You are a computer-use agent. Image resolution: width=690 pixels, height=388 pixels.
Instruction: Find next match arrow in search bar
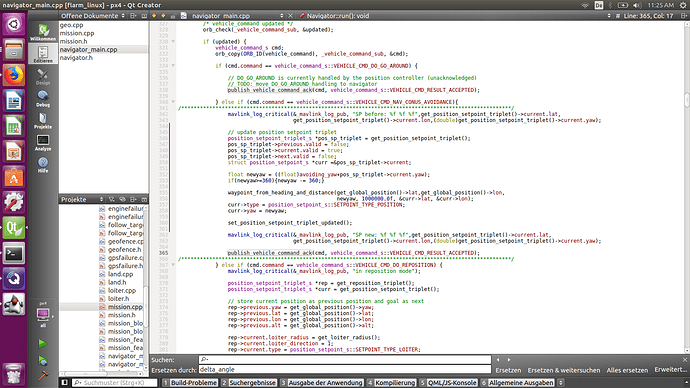pyautogui.click(x=509, y=360)
